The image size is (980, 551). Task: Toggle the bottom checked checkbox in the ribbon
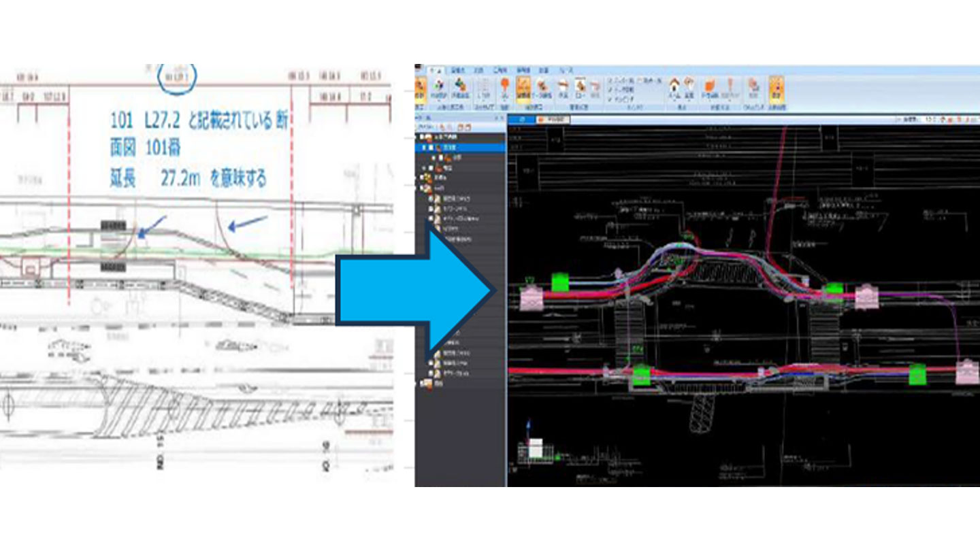click(x=610, y=99)
